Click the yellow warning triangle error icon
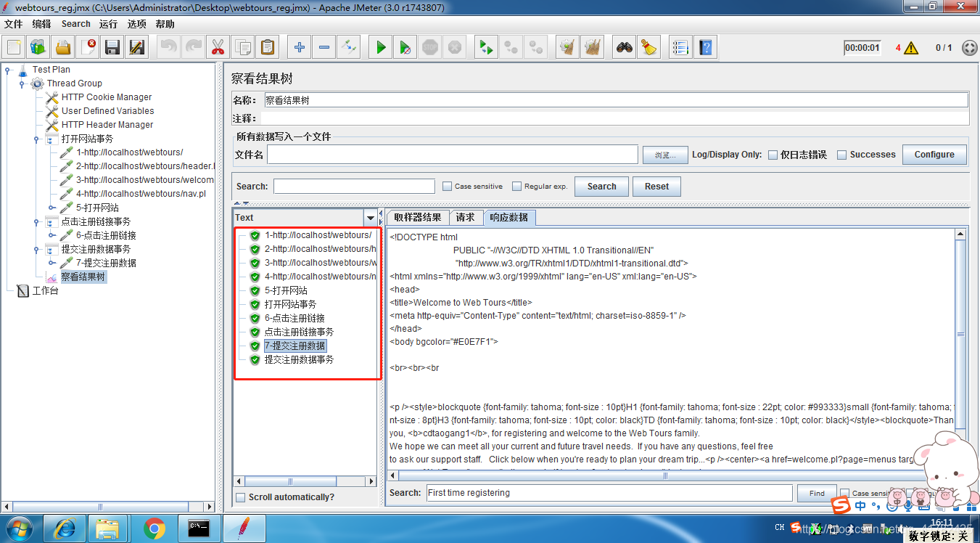 (x=911, y=49)
